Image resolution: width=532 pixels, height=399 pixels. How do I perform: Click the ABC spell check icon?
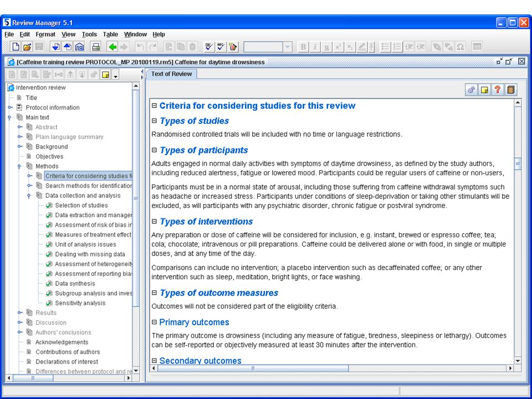(x=221, y=47)
